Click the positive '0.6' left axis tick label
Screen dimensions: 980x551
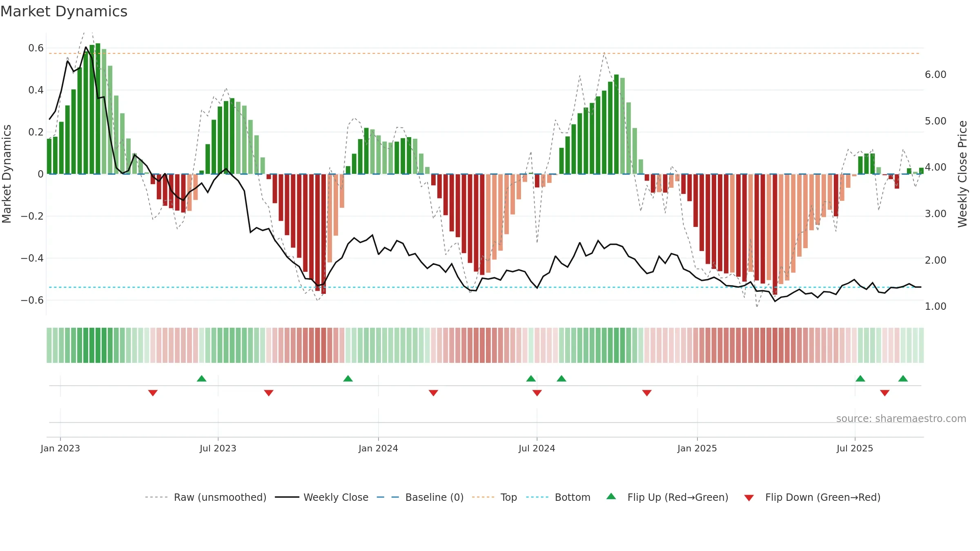pos(36,48)
